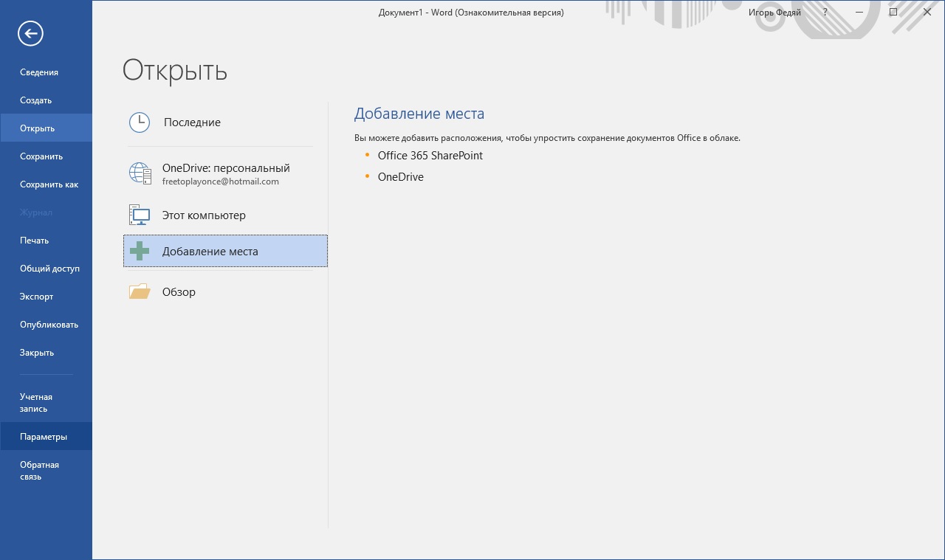The width and height of the screenshot is (945, 560).
Task: Select Опубликовать in the sidebar
Action: tap(46, 325)
